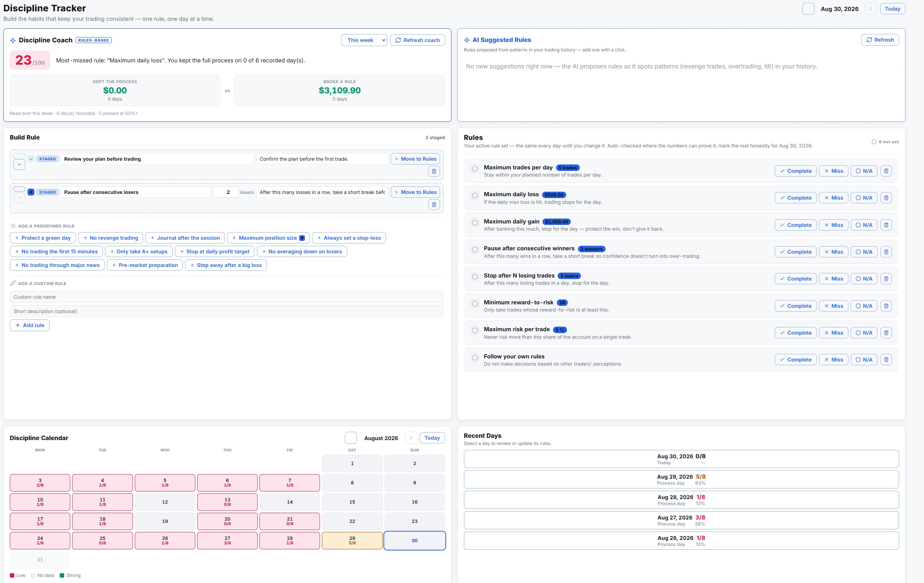The image size is (924, 583).
Task: Refresh the Discipline Coach
Action: pyautogui.click(x=417, y=40)
